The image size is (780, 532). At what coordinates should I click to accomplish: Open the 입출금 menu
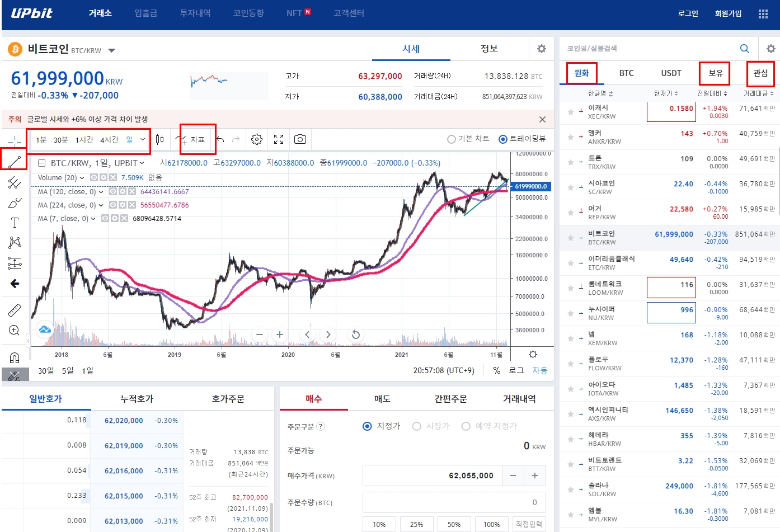click(146, 13)
